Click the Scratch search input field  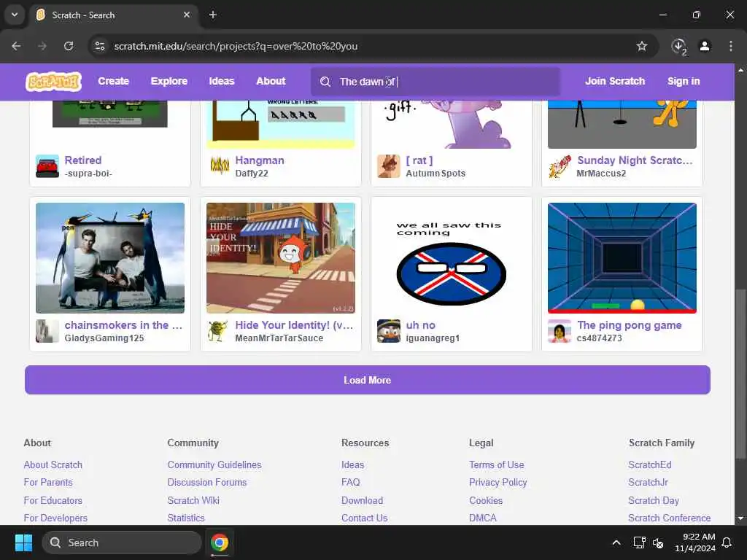tap(436, 82)
